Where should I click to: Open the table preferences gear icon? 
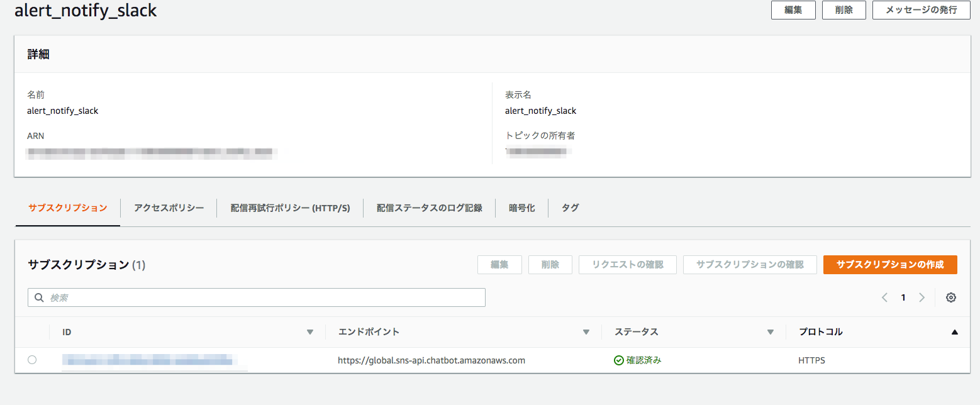click(x=950, y=297)
